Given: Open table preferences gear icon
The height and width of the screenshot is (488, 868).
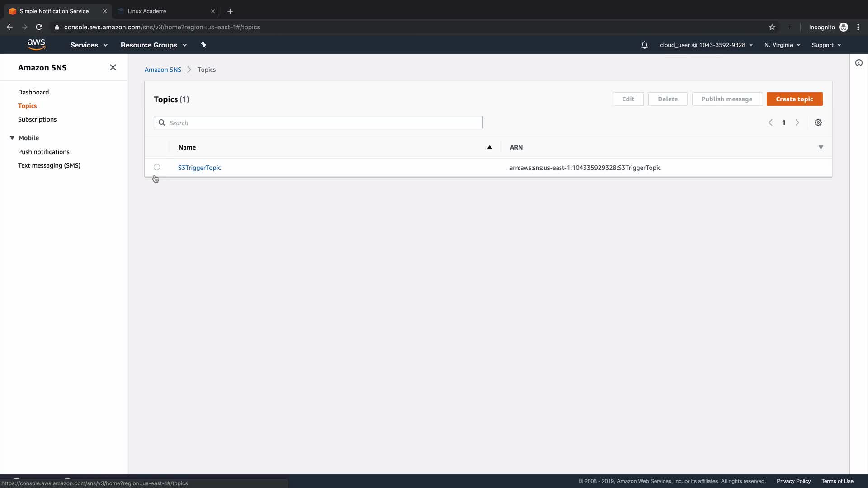Looking at the screenshot, I should tap(818, 122).
